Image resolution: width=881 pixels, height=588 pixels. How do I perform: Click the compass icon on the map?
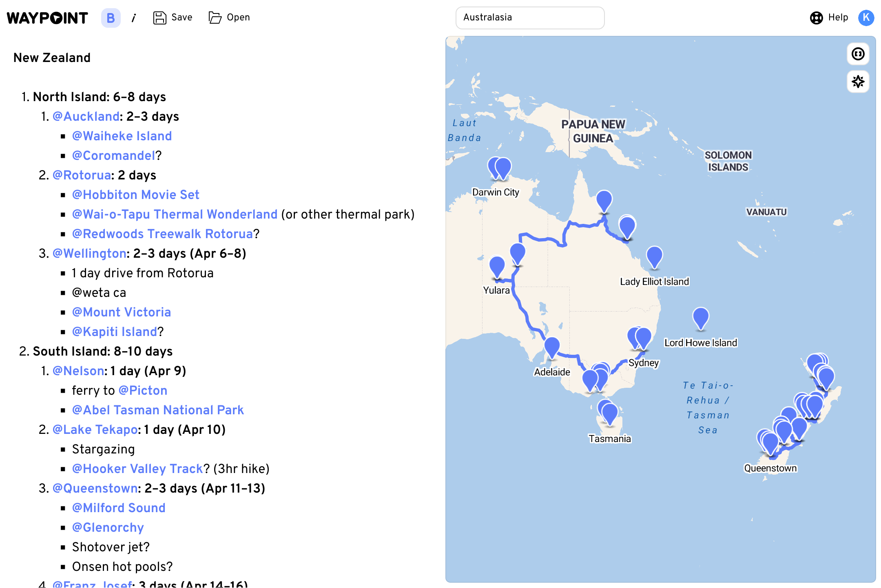click(858, 82)
